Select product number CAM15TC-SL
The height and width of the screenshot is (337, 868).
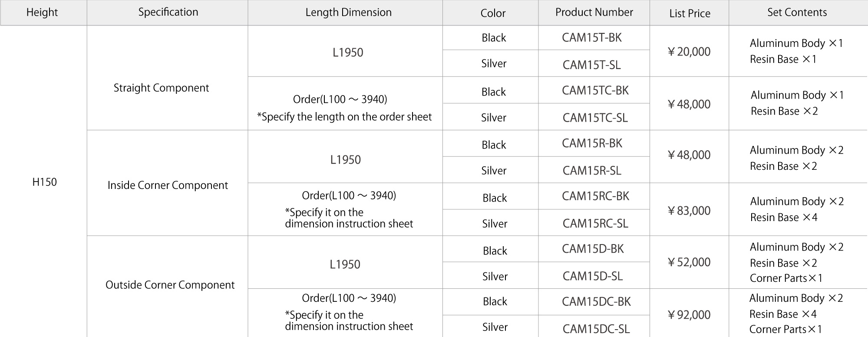point(595,118)
